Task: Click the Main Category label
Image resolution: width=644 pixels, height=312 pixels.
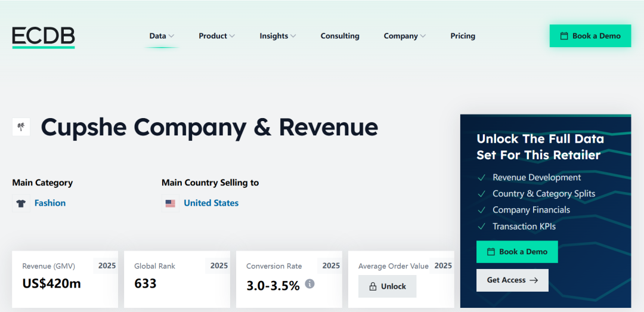Action: point(42,183)
